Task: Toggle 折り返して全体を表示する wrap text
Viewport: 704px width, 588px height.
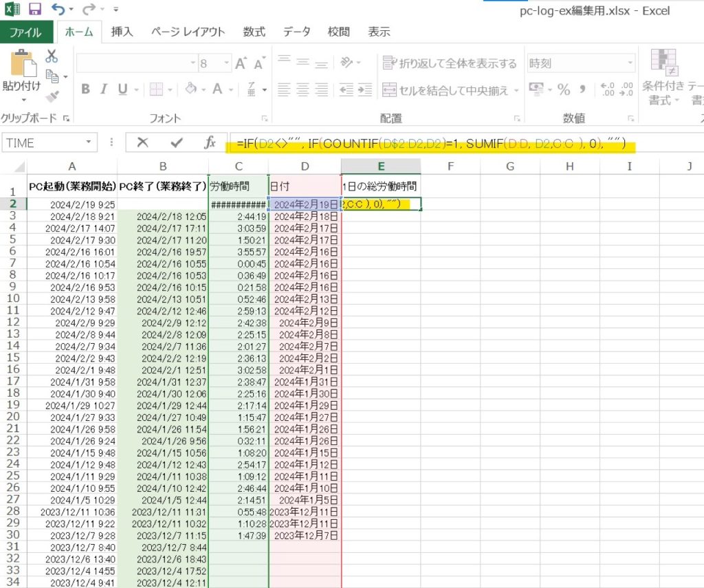Action: (x=450, y=63)
